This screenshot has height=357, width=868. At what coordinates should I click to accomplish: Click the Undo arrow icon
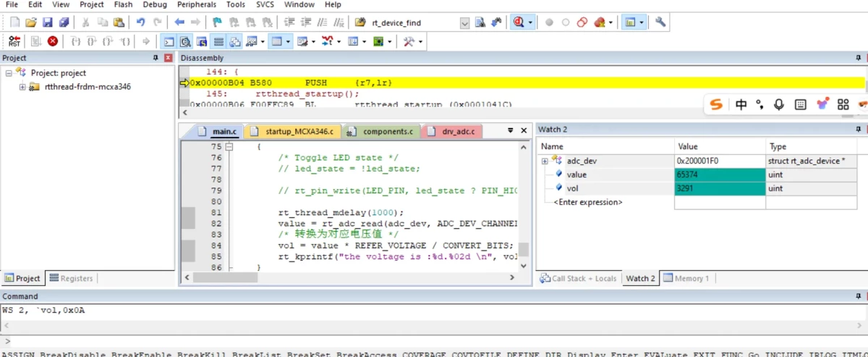pos(140,22)
